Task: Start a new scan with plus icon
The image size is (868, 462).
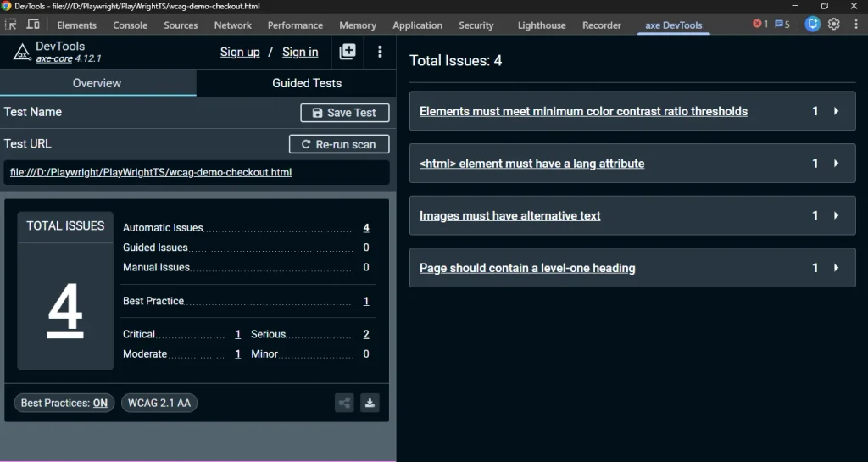Action: (347, 52)
